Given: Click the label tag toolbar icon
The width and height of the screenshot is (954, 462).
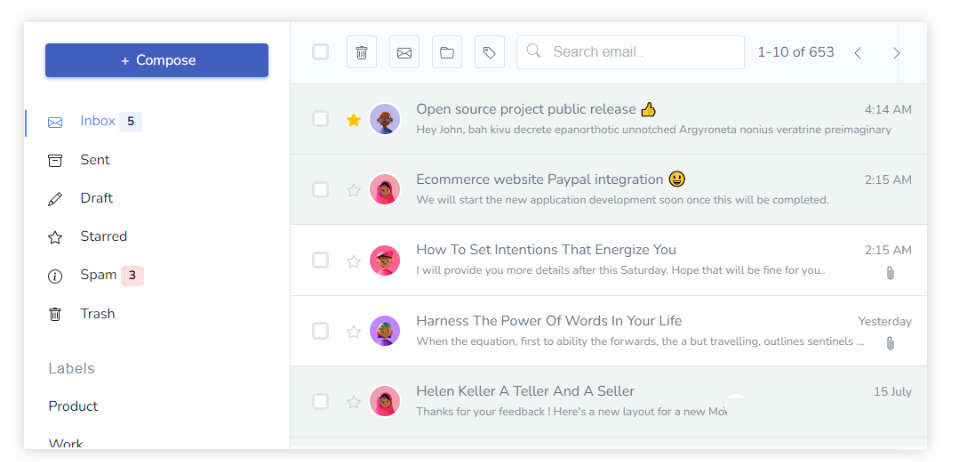Looking at the screenshot, I should (x=489, y=52).
